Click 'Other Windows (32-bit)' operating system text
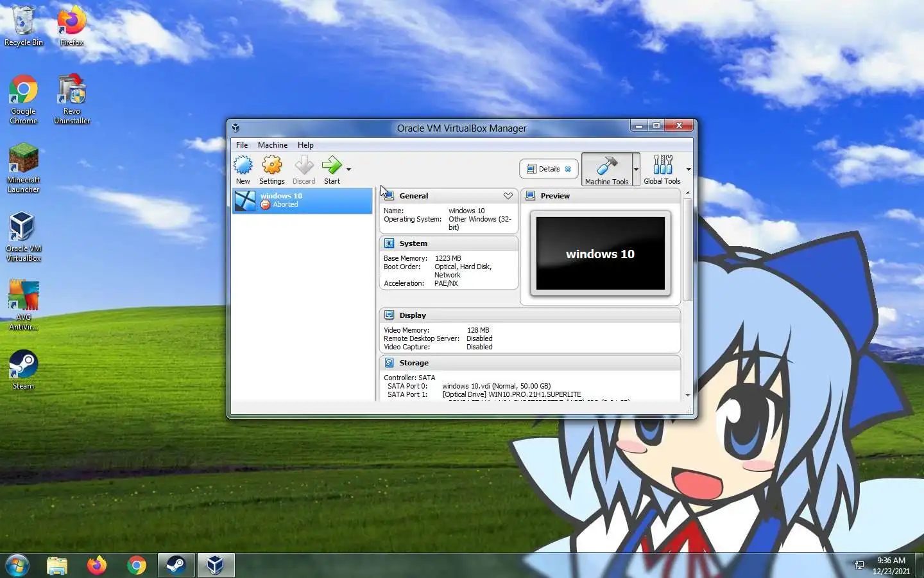The height and width of the screenshot is (578, 924). 480,223
